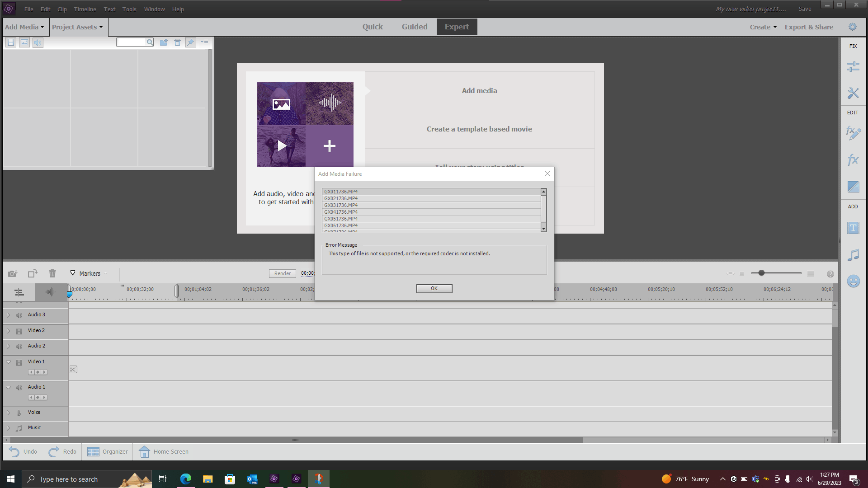The height and width of the screenshot is (488, 868).
Task: Click the timeline zoom slider handle
Action: coord(761,273)
